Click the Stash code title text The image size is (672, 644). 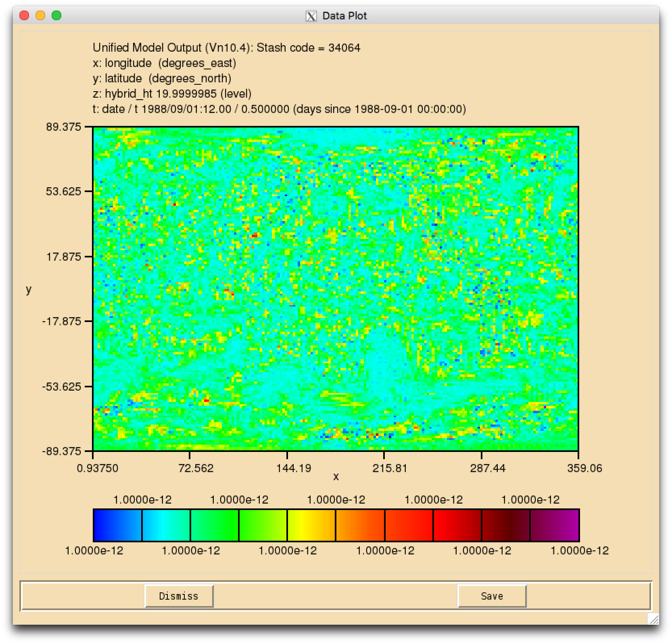(227, 48)
